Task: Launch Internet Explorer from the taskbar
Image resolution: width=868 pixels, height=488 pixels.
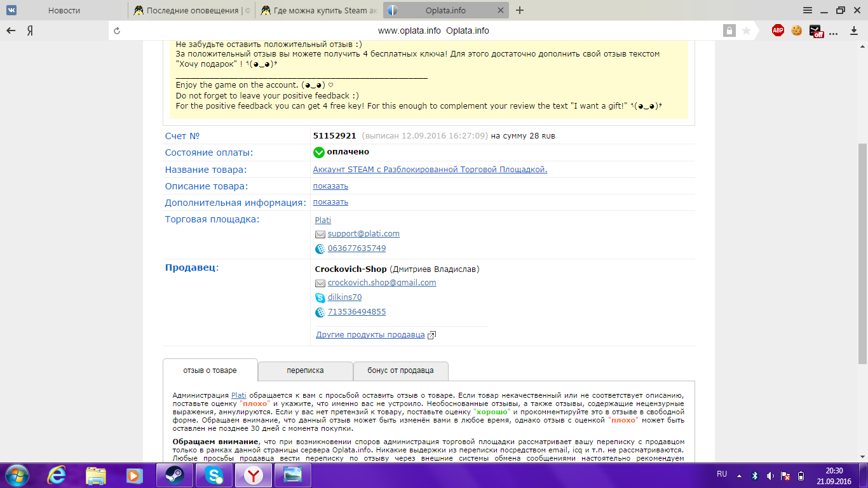Action: (58, 475)
